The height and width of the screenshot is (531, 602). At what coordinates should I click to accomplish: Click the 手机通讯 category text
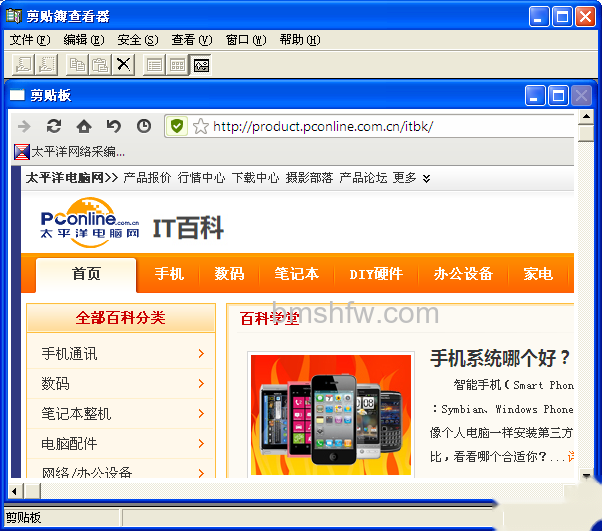click(69, 354)
